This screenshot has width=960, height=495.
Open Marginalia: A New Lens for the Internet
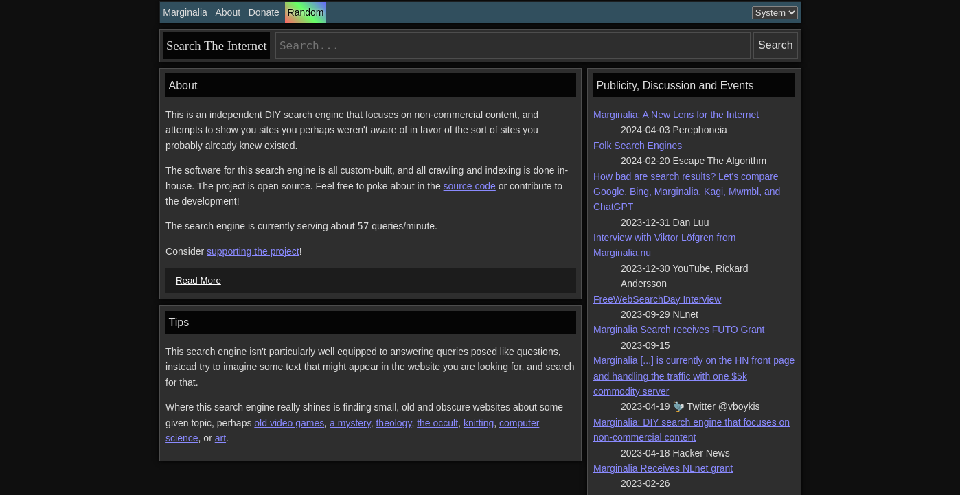(676, 115)
